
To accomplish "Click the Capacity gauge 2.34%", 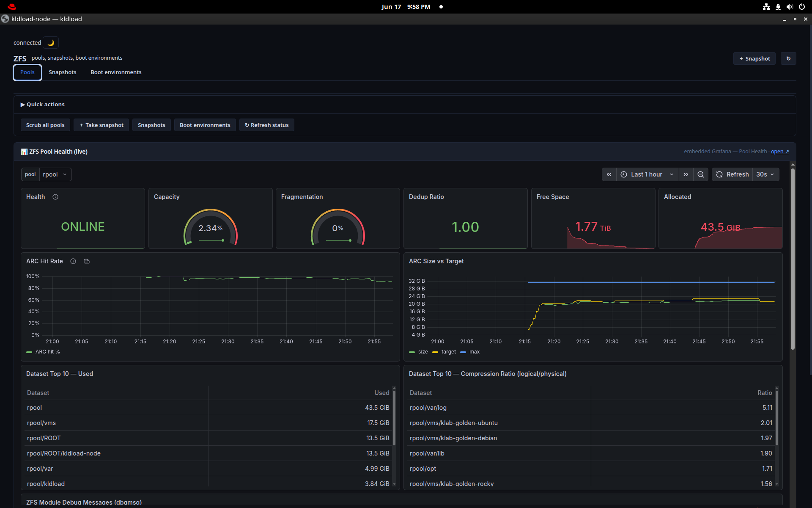I will click(x=211, y=228).
